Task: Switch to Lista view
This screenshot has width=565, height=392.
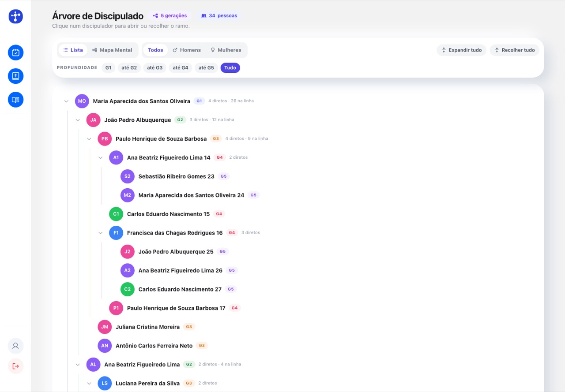Action: 73,50
